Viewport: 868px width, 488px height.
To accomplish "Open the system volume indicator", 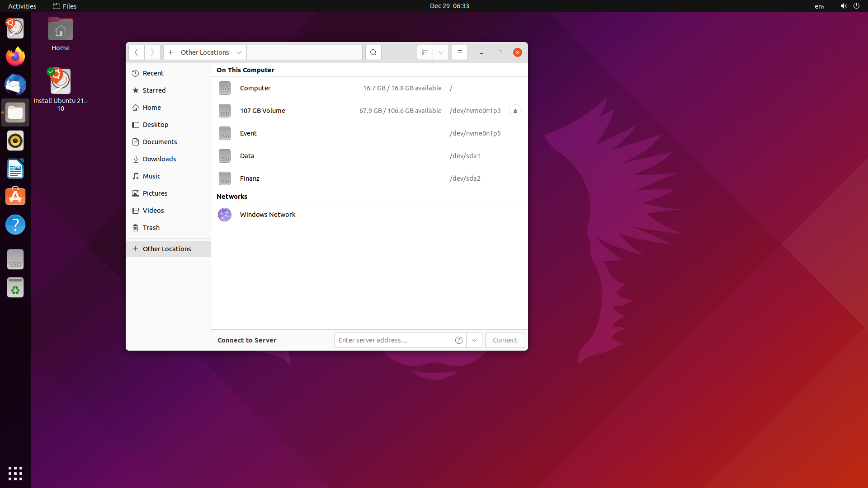I will (x=843, y=6).
